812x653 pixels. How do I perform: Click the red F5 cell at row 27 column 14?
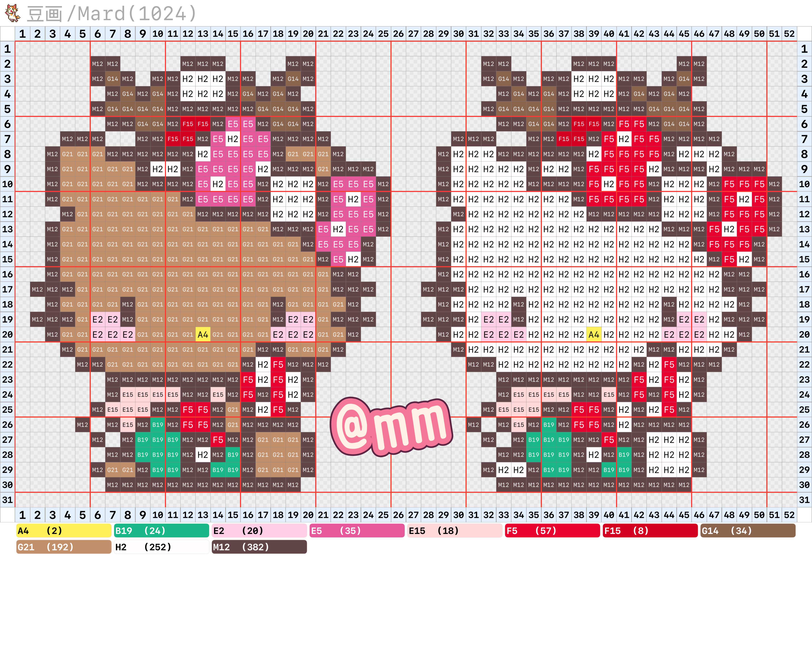pyautogui.click(x=218, y=440)
